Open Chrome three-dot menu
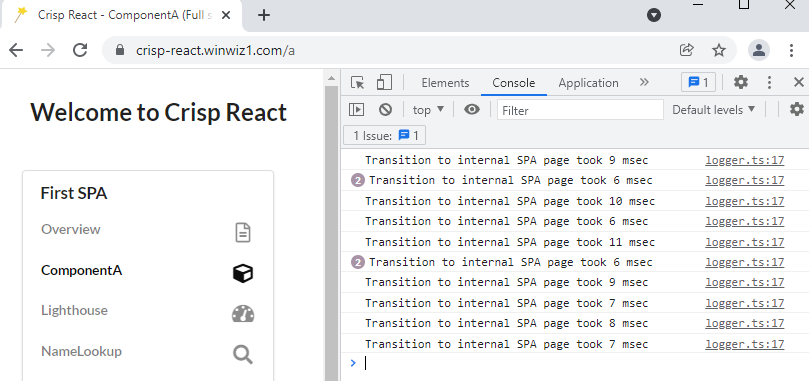 point(791,50)
